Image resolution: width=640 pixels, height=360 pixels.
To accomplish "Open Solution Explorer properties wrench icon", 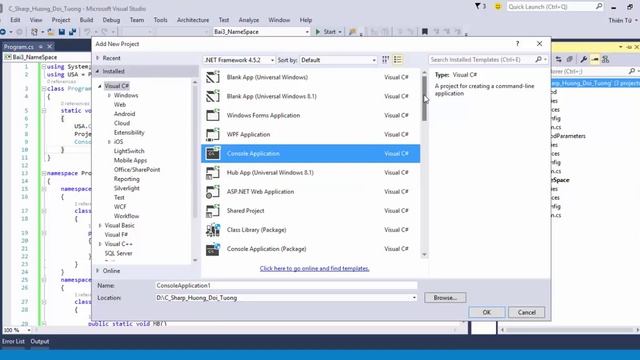I will [x=584, y=60].
